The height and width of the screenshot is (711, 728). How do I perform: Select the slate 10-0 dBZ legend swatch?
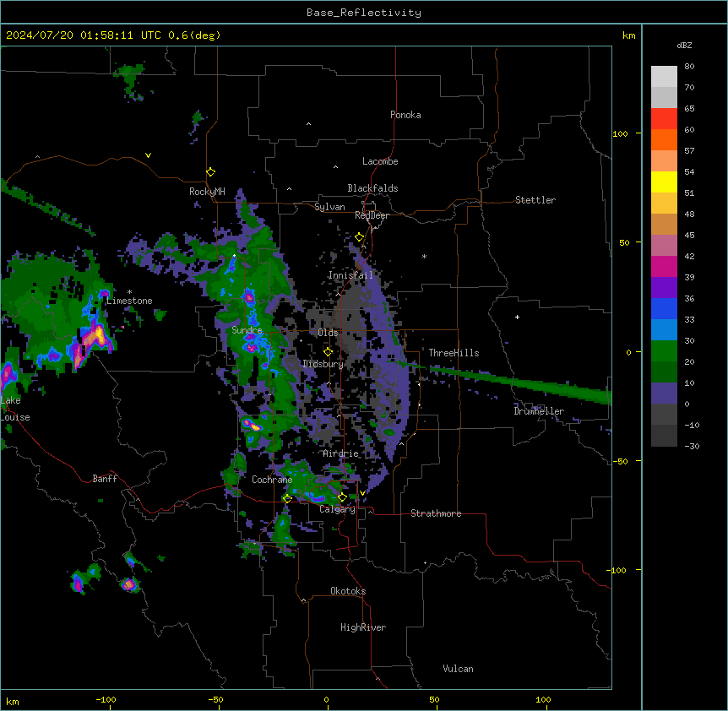[664, 393]
